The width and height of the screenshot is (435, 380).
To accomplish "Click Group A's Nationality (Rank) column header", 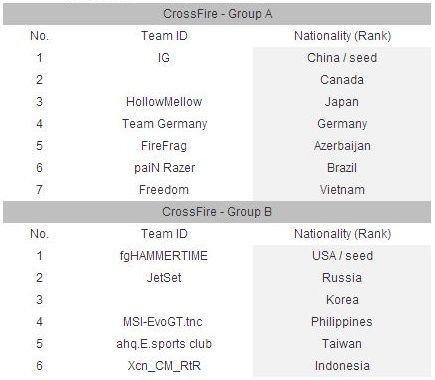I will coord(342,36).
